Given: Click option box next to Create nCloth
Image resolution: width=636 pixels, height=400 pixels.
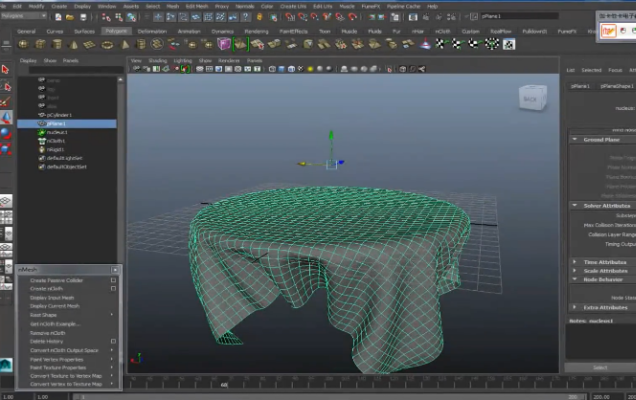Looking at the screenshot, I should tap(113, 288).
